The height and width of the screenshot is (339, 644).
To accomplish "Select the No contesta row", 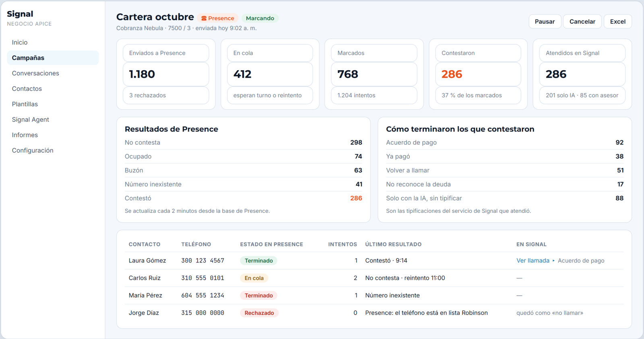I will click(244, 142).
